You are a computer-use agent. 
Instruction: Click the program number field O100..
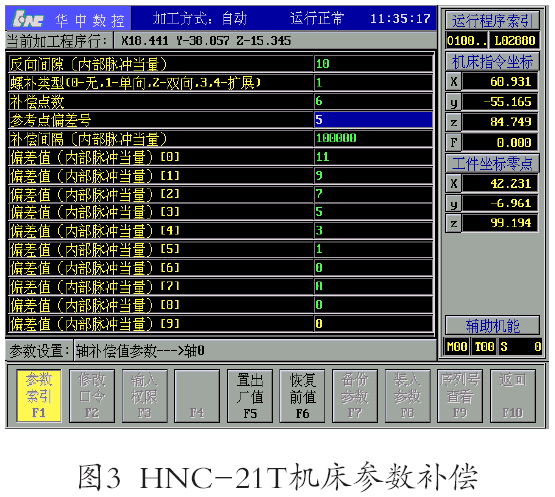pyautogui.click(x=467, y=40)
